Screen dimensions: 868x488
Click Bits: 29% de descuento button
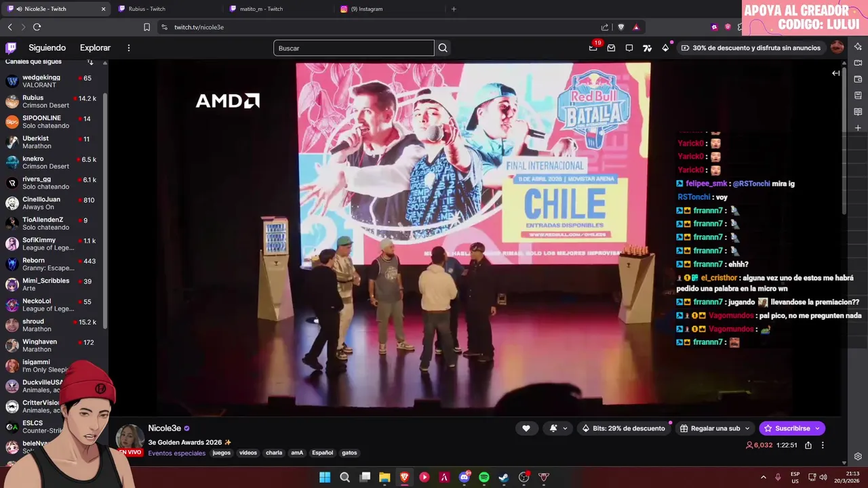(x=623, y=428)
